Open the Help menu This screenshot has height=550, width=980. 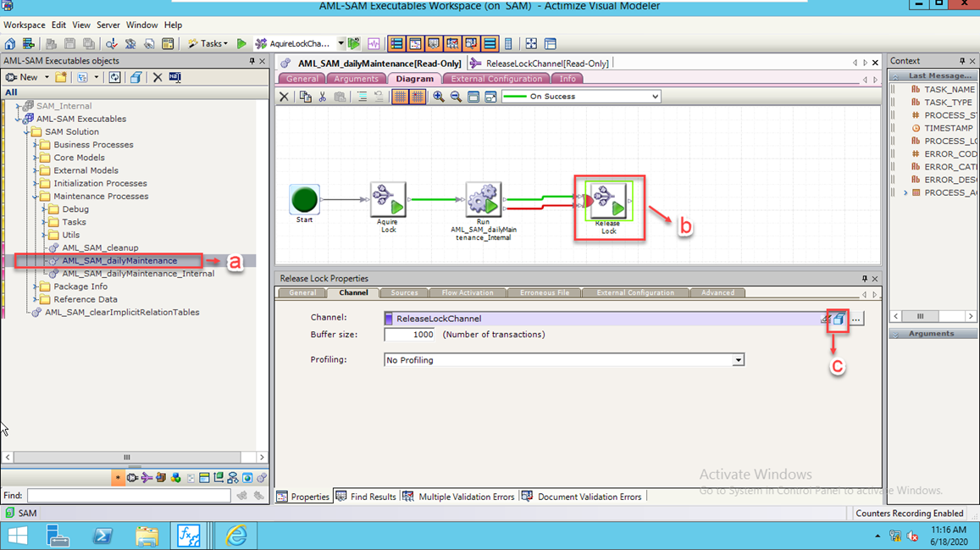(173, 25)
